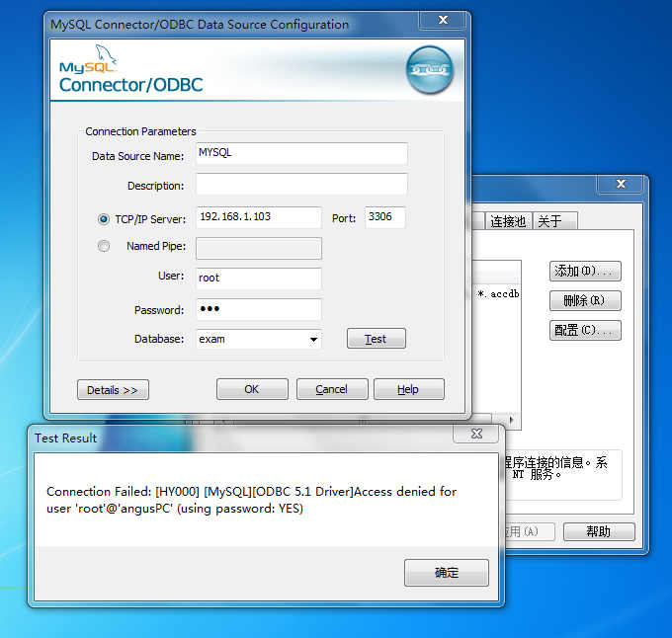
Task: Click the Test connection button
Action: pyautogui.click(x=376, y=339)
